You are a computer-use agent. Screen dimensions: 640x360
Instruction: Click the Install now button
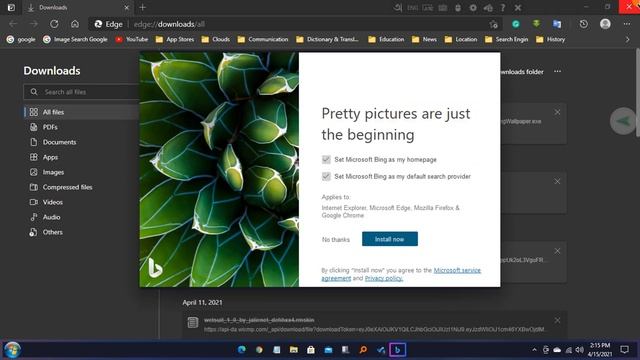(x=389, y=239)
